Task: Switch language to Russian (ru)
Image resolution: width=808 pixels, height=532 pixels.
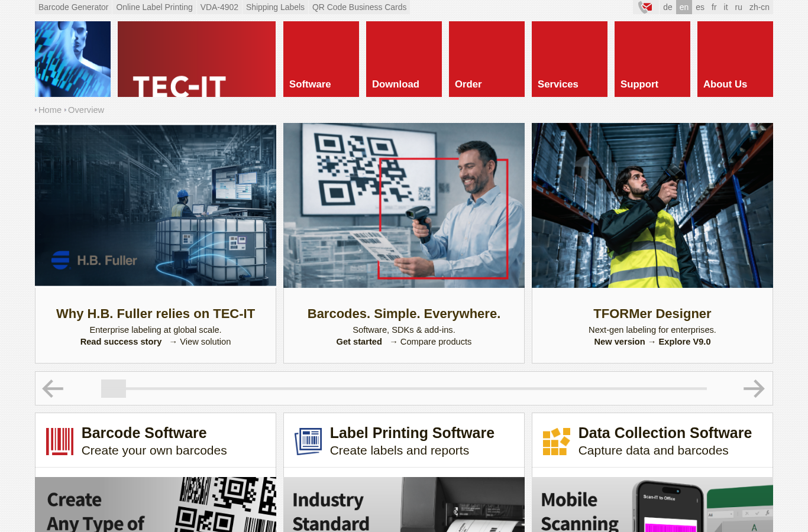Action: pos(739,7)
